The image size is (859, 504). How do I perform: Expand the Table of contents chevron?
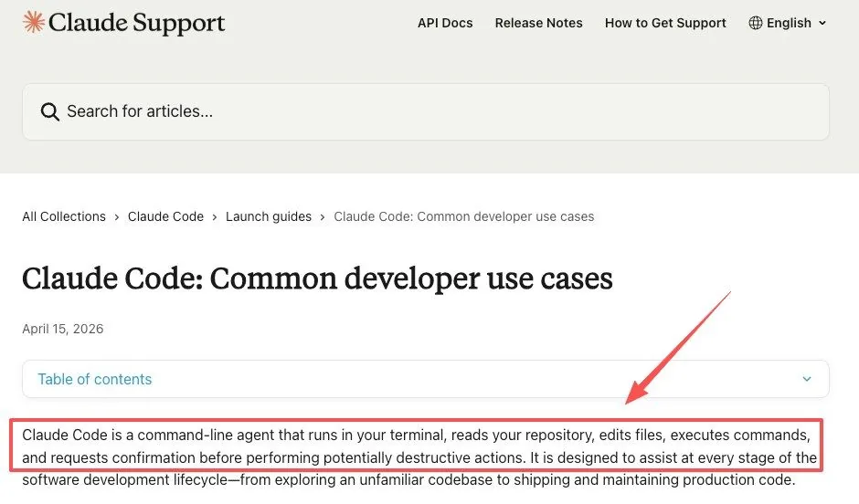point(807,379)
